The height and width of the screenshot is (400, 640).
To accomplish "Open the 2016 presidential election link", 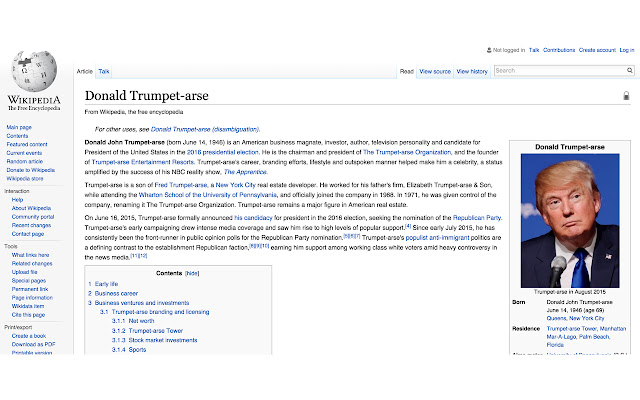I will tap(223, 152).
